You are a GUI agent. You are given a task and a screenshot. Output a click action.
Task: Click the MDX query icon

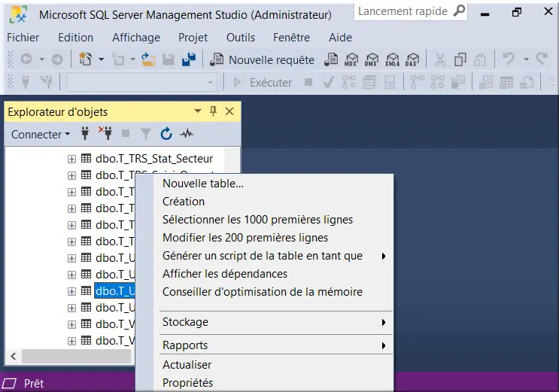[x=351, y=59]
